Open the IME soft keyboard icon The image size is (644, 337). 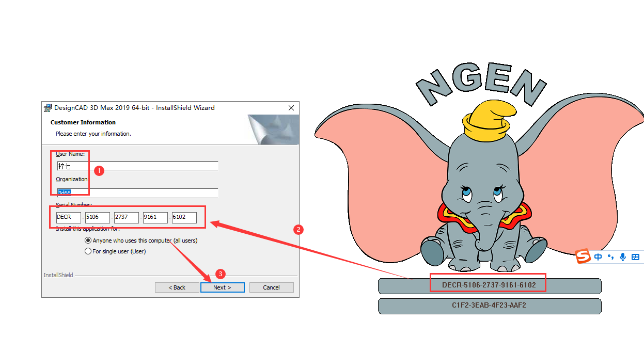point(635,257)
